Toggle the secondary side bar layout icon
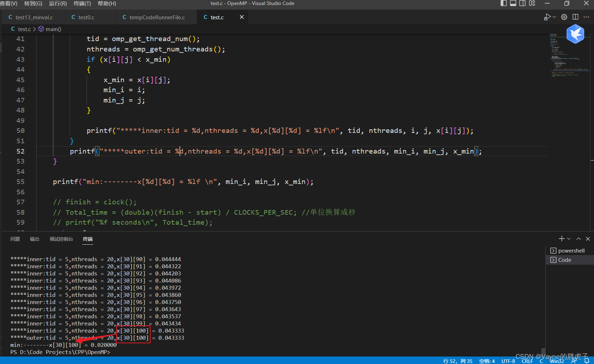 [522, 3]
